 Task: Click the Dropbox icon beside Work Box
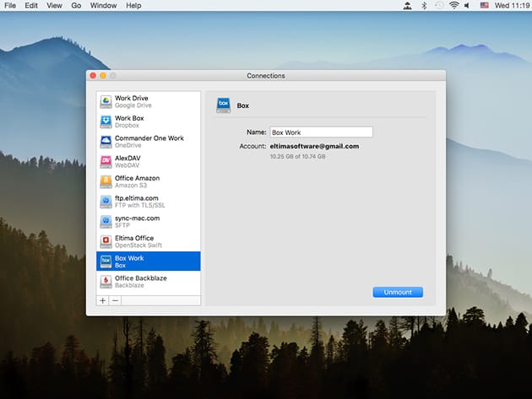[x=106, y=121]
